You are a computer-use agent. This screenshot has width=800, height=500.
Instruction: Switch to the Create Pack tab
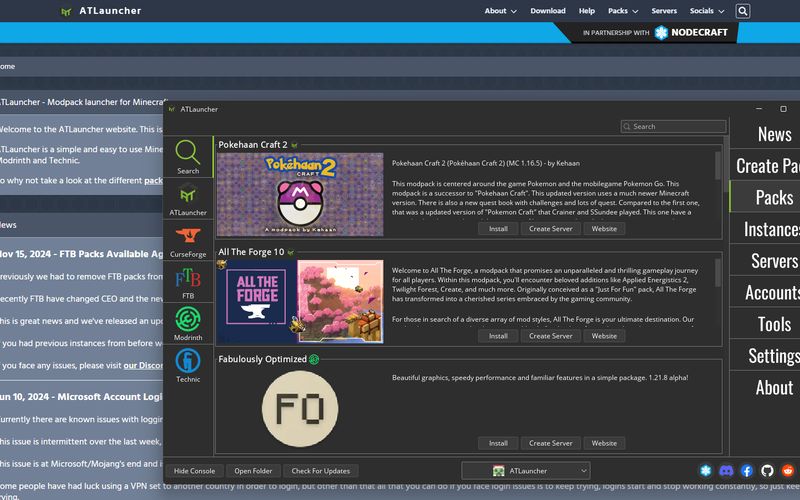coord(765,165)
